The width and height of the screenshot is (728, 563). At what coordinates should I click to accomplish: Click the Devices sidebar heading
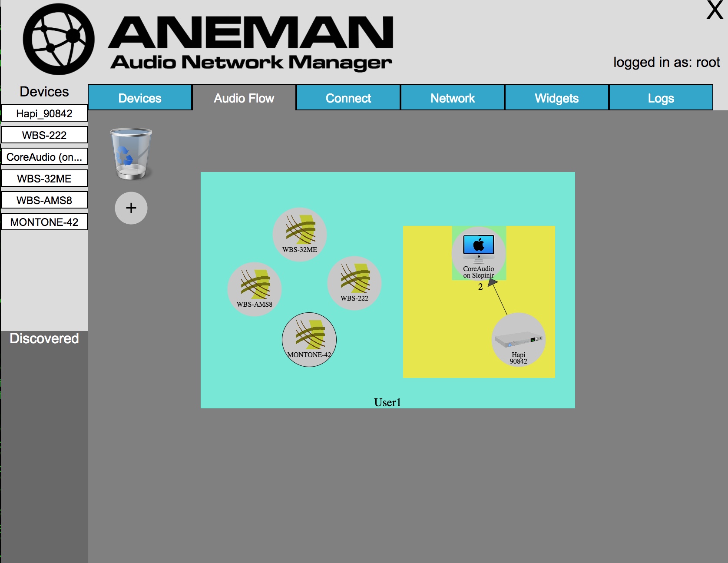(44, 92)
